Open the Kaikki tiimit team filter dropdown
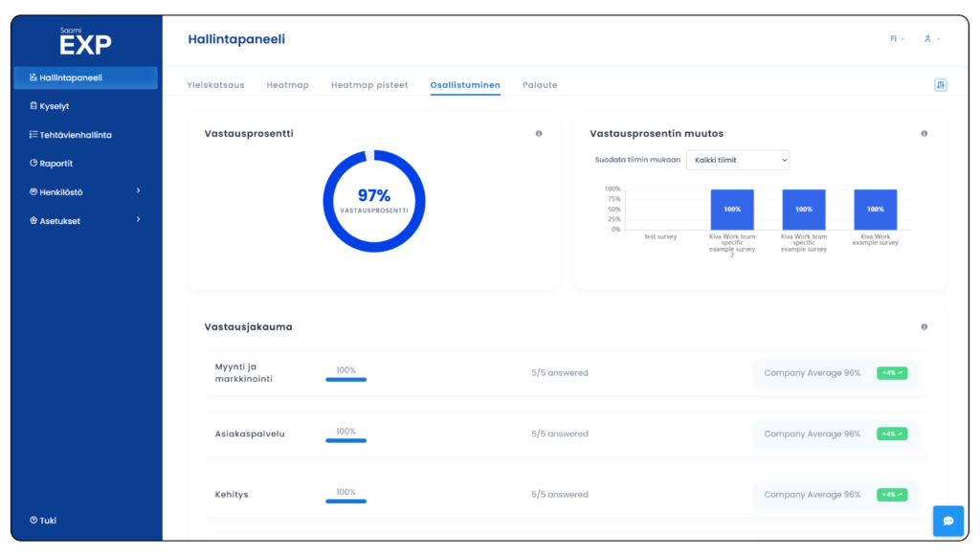980x556 pixels. pos(737,160)
